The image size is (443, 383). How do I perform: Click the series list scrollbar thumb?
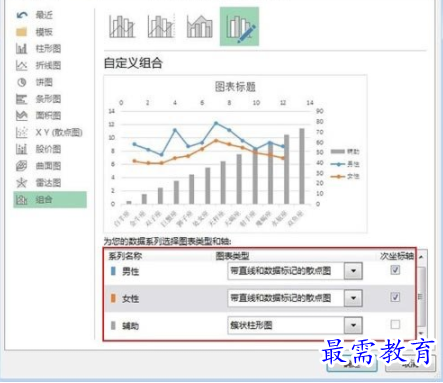pyautogui.click(x=421, y=296)
